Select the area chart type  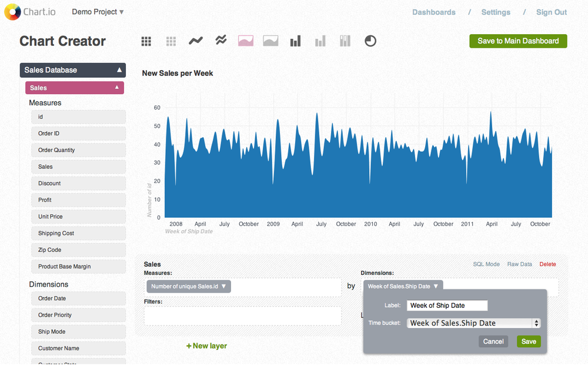pyautogui.click(x=245, y=41)
